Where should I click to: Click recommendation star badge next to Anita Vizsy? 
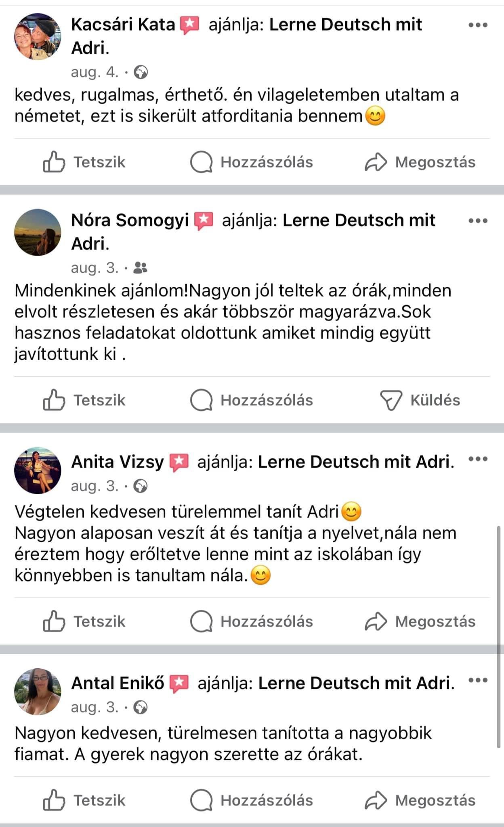[179, 462]
